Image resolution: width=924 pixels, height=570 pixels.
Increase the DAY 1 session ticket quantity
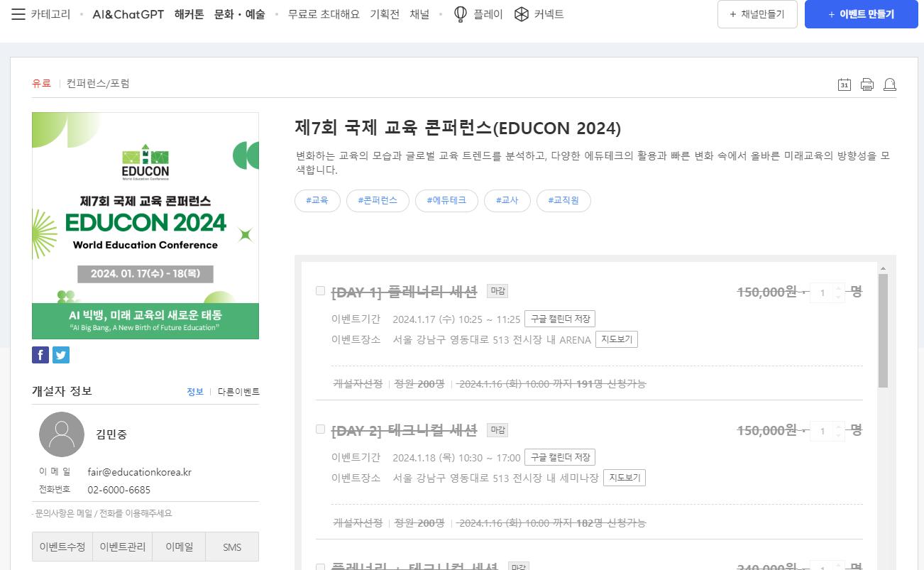tap(839, 288)
